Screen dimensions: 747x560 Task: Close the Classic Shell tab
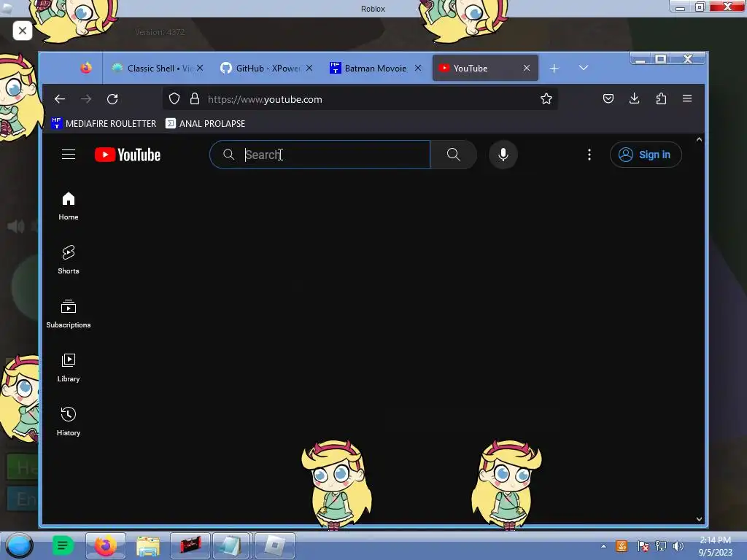click(x=200, y=68)
